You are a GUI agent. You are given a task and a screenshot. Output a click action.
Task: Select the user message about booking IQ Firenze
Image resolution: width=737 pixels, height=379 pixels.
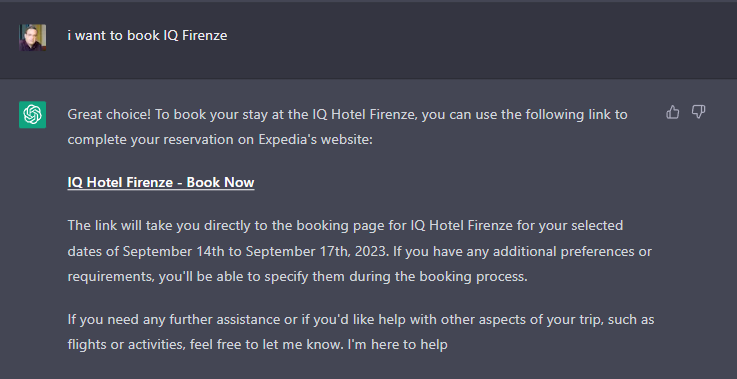(x=147, y=36)
